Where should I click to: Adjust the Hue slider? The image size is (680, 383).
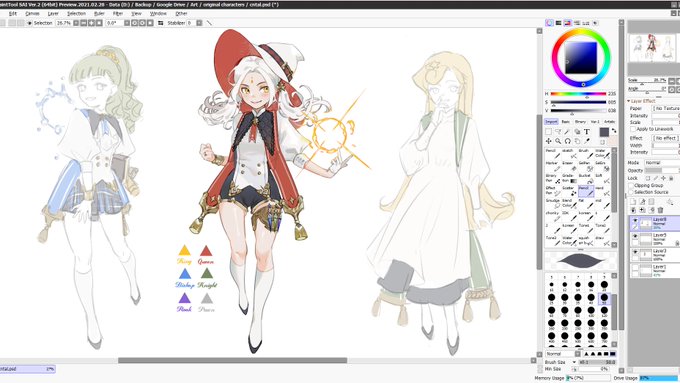click(578, 94)
